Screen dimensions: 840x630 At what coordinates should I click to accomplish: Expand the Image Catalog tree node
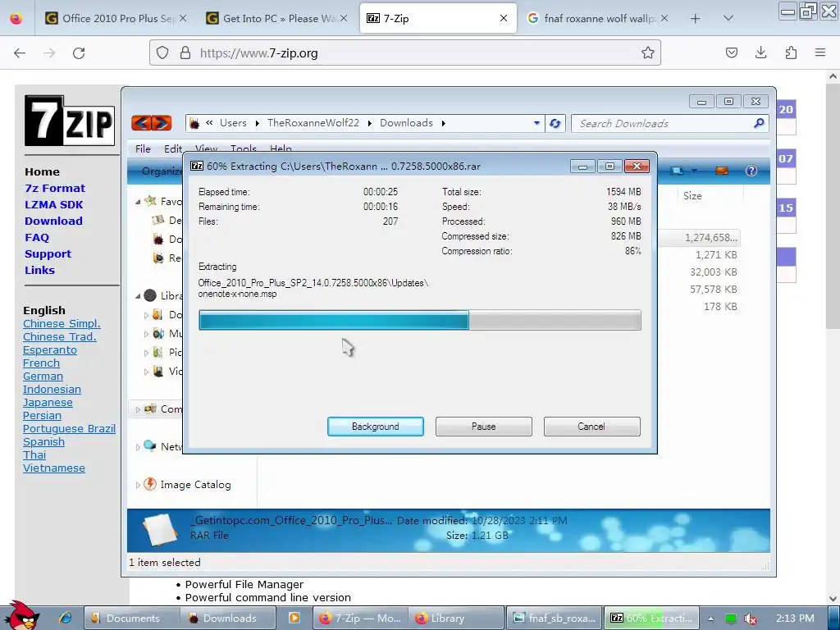138,485
